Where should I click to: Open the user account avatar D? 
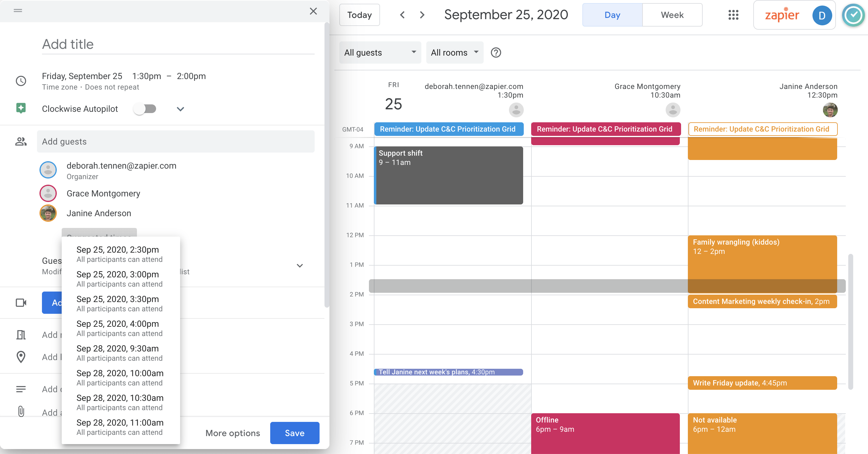click(822, 15)
